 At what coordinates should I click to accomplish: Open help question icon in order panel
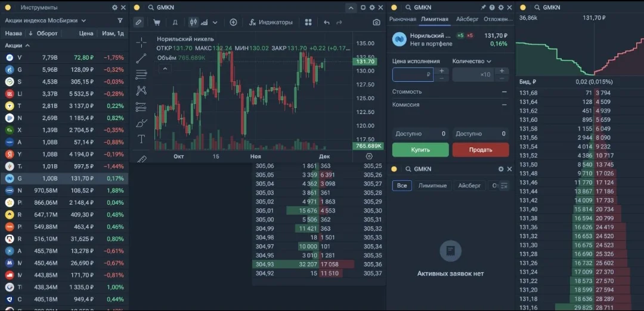tap(492, 7)
